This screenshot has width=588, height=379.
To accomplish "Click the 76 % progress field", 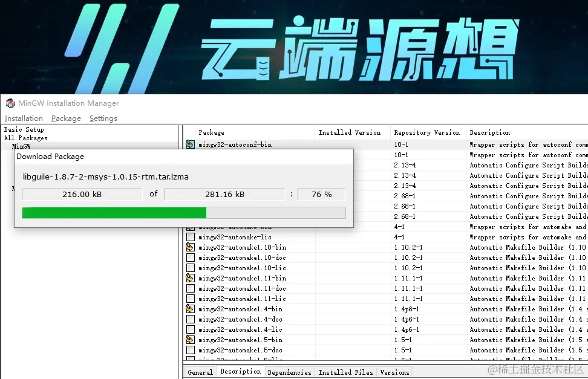I will [321, 194].
